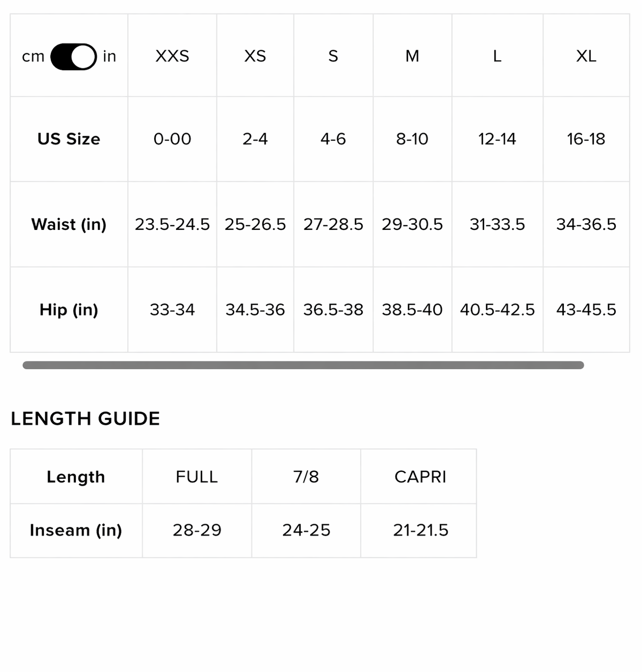Select the XXS size column header
The height and width of the screenshot is (672, 642).
pyautogui.click(x=172, y=56)
